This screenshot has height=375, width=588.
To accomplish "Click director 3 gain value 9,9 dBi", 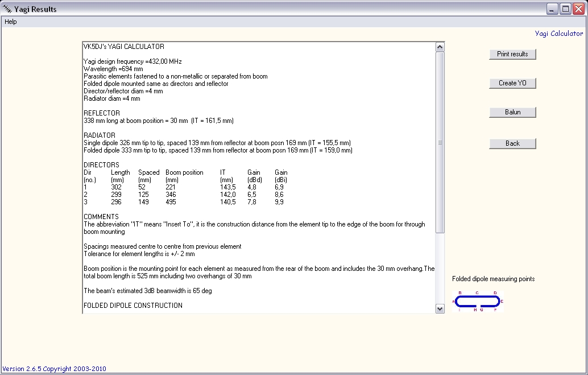I will (279, 202).
